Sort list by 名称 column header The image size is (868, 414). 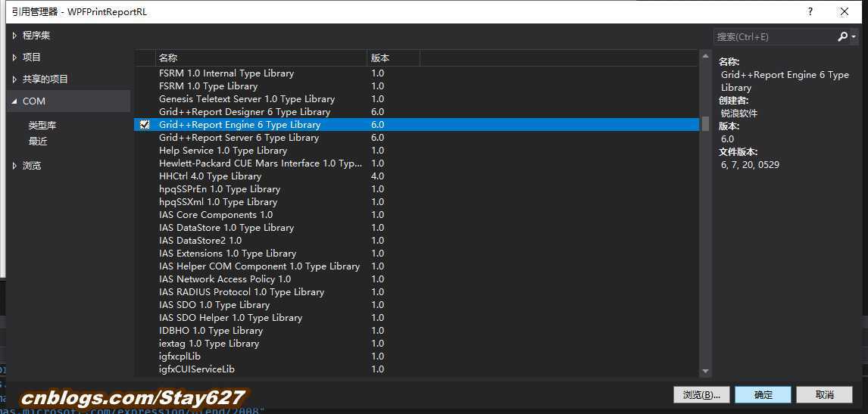point(261,58)
